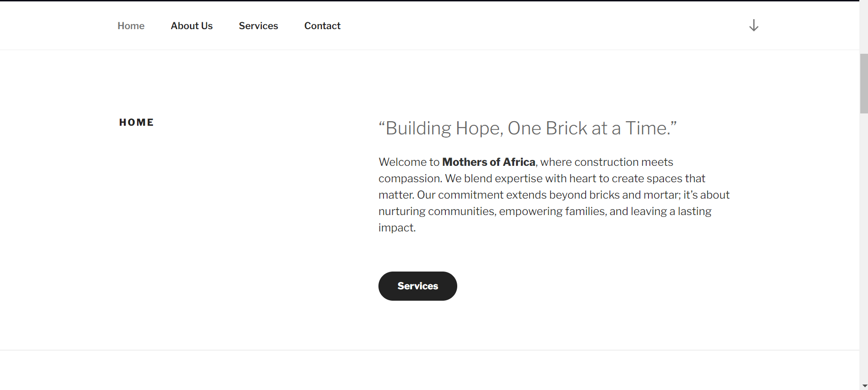Viewport: 868px width, 390px height.
Task: Click the scroll-down arrow icon in header
Action: [x=754, y=26]
